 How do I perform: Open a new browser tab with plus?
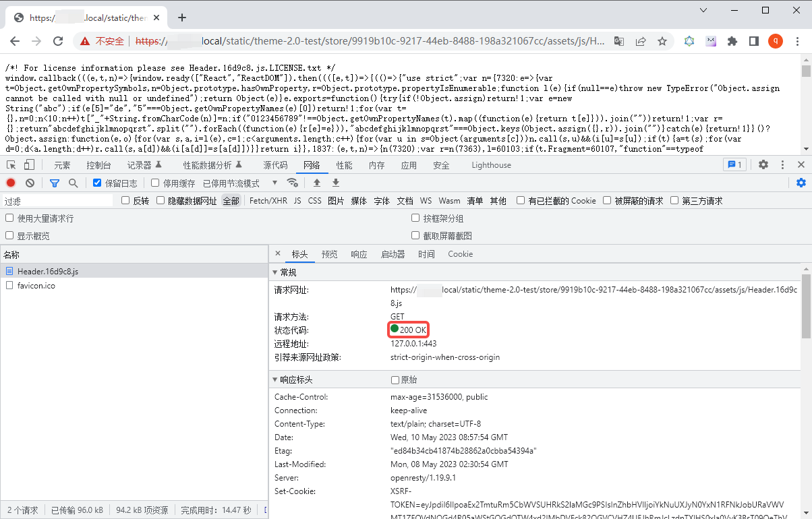click(181, 18)
